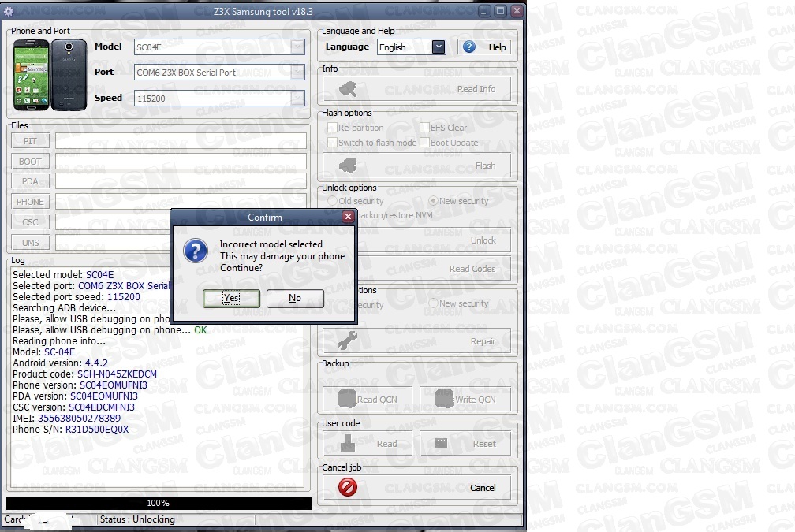Click log PDA version SC04EOMUFNI3
Screen dimensions: 795x532
tap(103, 396)
